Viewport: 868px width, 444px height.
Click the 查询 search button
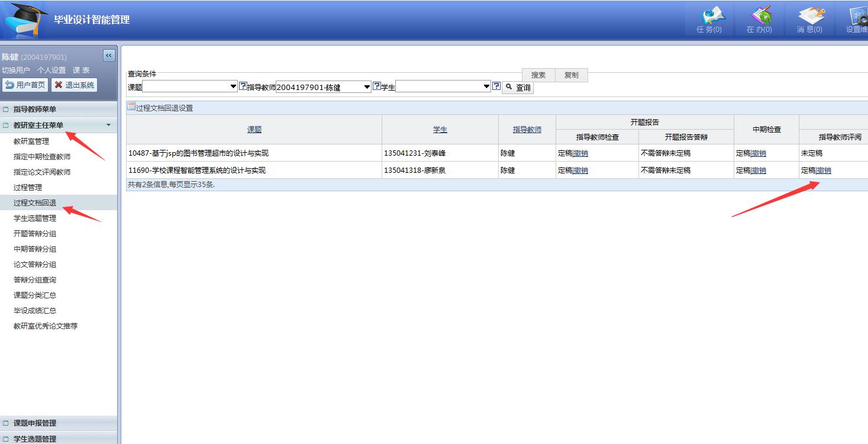(x=518, y=88)
